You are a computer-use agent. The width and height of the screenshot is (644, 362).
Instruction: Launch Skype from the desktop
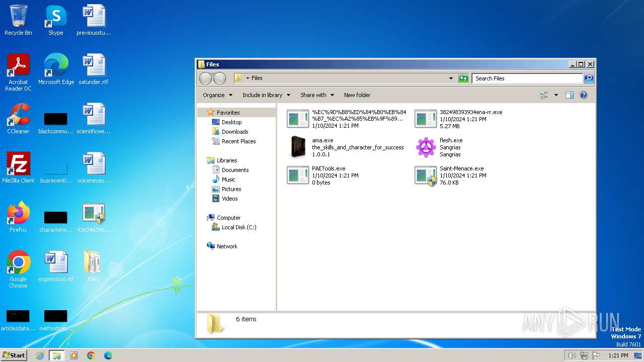55,20
